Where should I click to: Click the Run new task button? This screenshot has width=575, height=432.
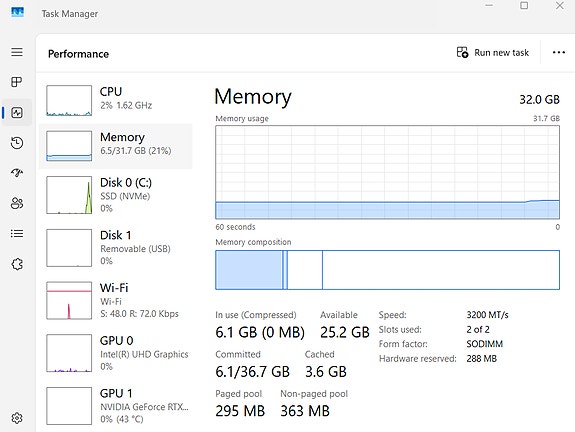pyautogui.click(x=492, y=53)
